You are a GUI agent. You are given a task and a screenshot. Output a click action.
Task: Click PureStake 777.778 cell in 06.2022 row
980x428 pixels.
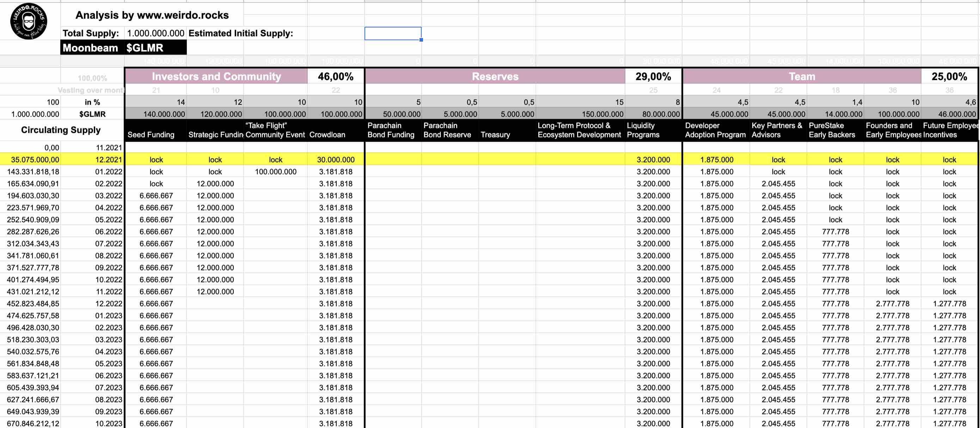point(835,232)
